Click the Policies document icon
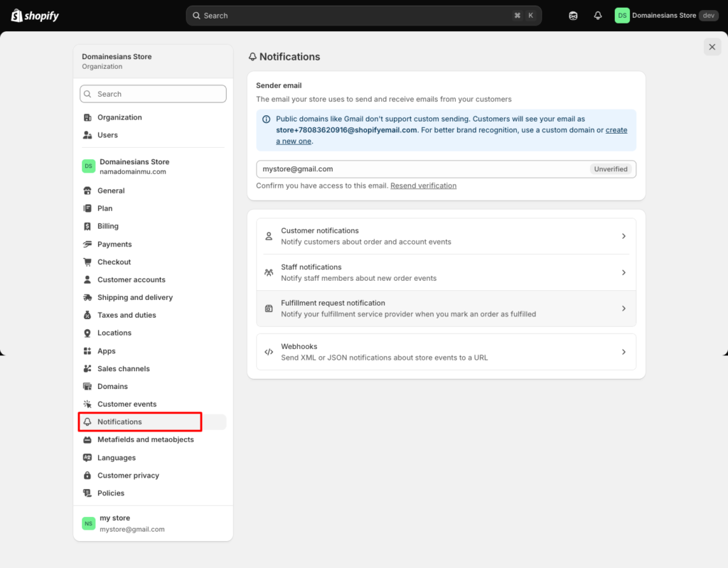 point(87,493)
